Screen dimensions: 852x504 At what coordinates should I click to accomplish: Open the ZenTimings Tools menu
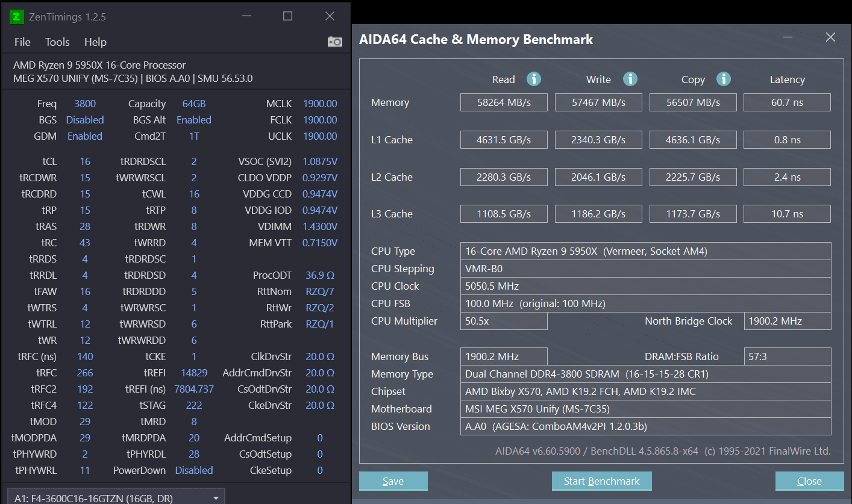[57, 42]
